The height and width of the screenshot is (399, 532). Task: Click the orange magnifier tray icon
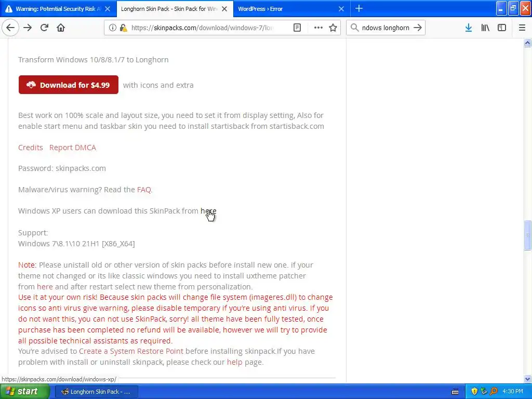click(x=494, y=392)
